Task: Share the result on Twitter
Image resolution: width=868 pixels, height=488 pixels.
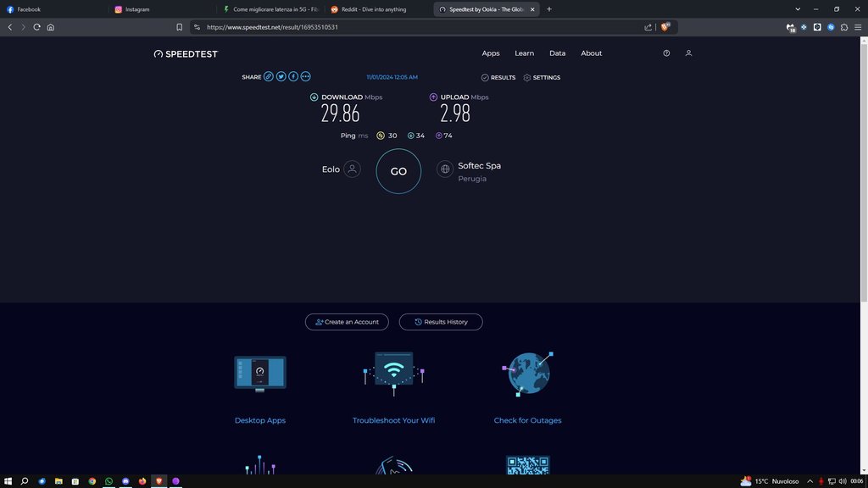Action: point(281,77)
